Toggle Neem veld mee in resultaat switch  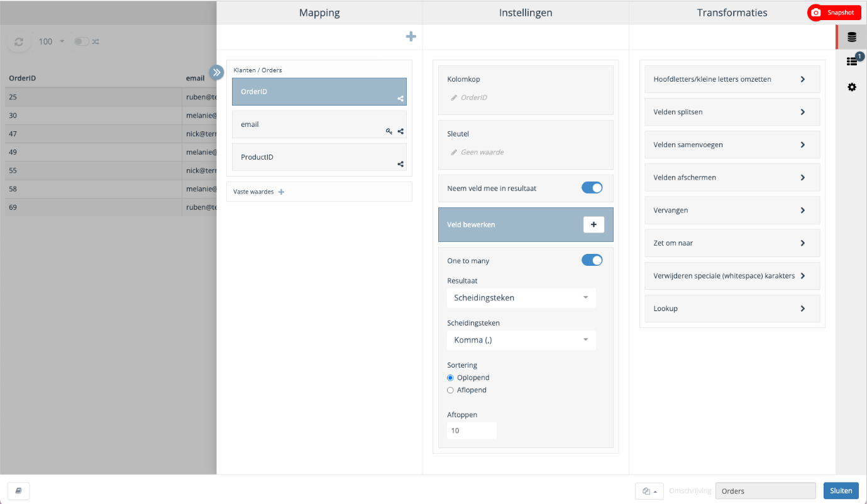click(x=592, y=188)
